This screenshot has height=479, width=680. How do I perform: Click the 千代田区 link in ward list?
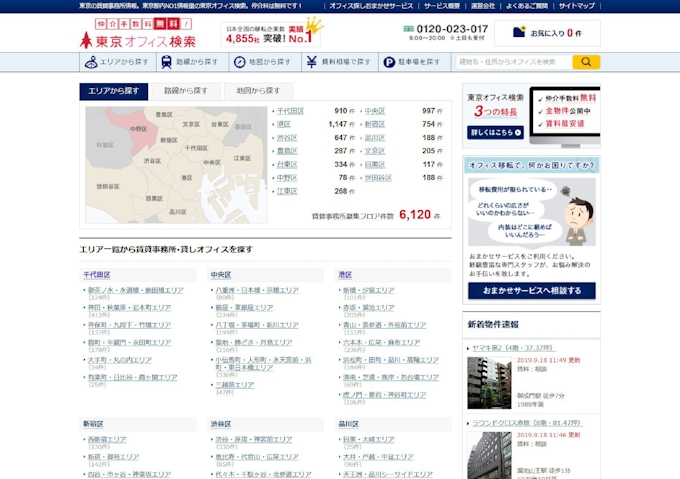point(290,111)
